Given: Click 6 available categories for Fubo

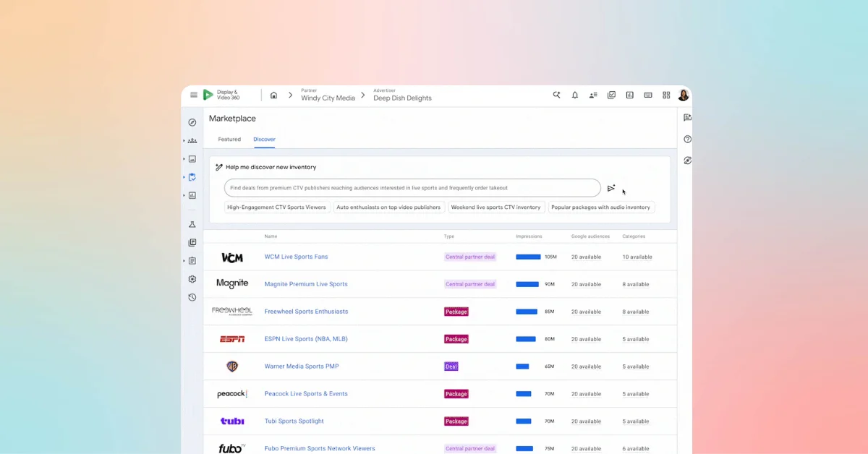Looking at the screenshot, I should tap(636, 449).
